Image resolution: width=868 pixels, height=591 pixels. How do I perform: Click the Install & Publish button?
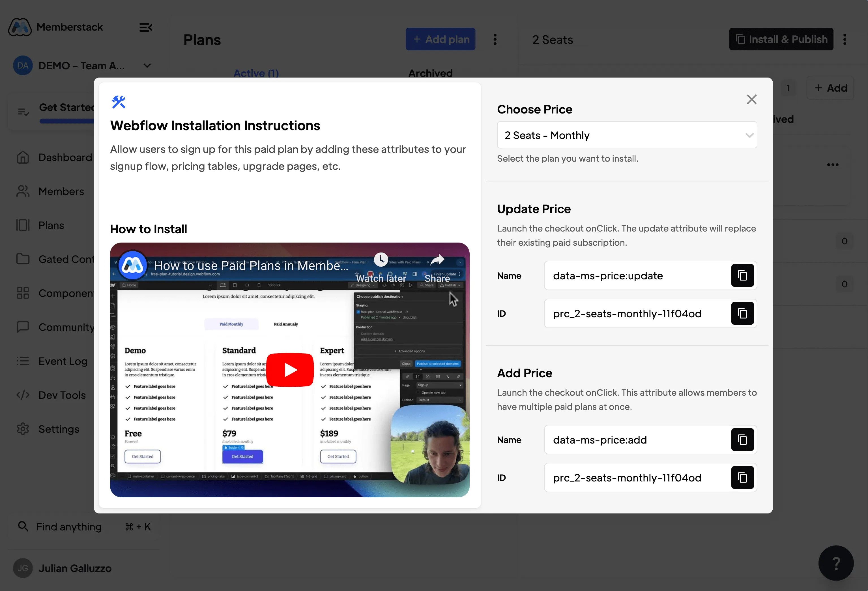(x=781, y=39)
